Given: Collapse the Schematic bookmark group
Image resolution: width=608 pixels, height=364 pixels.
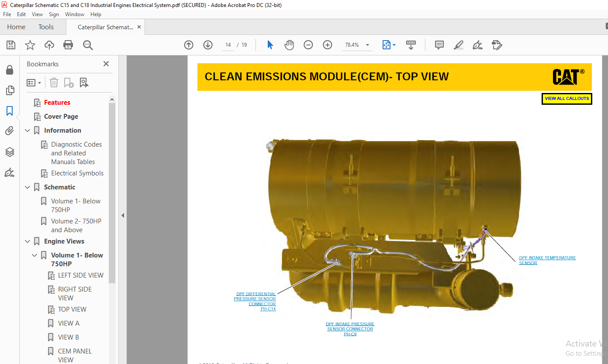Looking at the screenshot, I should pos(28,187).
